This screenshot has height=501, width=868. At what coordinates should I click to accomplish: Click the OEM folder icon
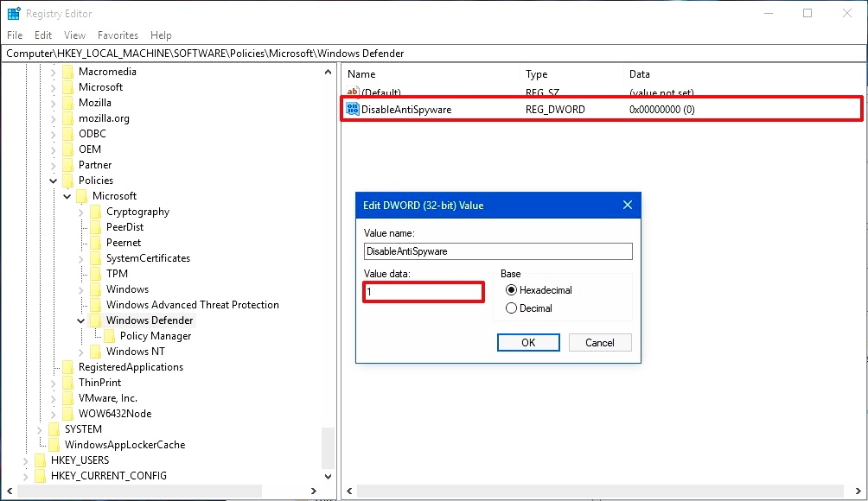(x=68, y=149)
